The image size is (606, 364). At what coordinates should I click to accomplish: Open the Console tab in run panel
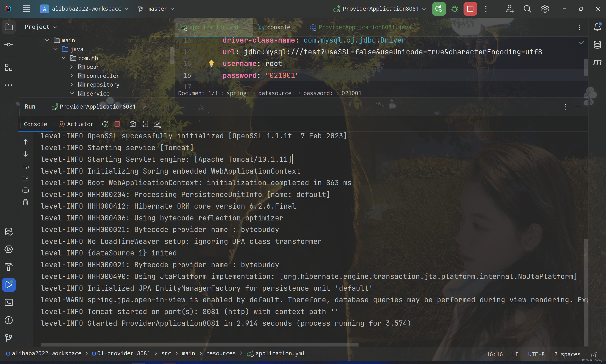pos(35,124)
